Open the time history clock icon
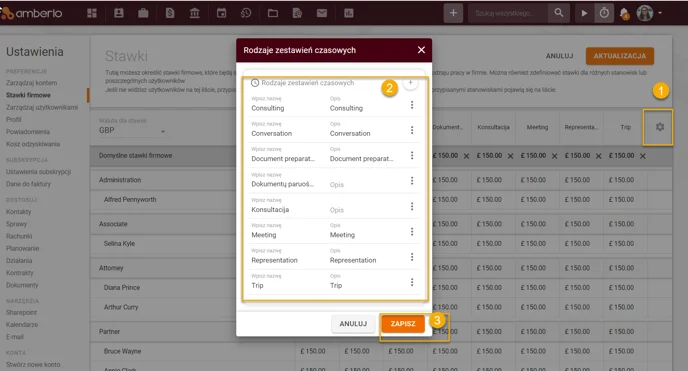This screenshot has height=371, width=688. pyautogui.click(x=246, y=13)
